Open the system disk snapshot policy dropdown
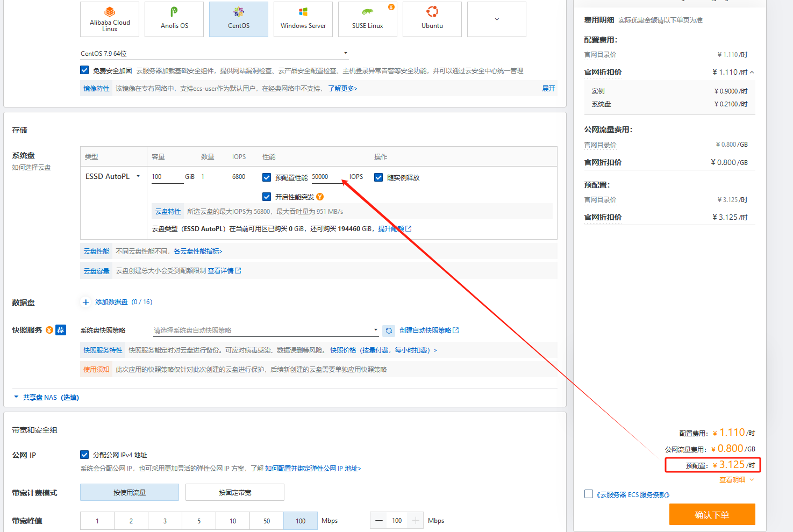Image resolution: width=793 pixels, height=532 pixels. (266, 330)
